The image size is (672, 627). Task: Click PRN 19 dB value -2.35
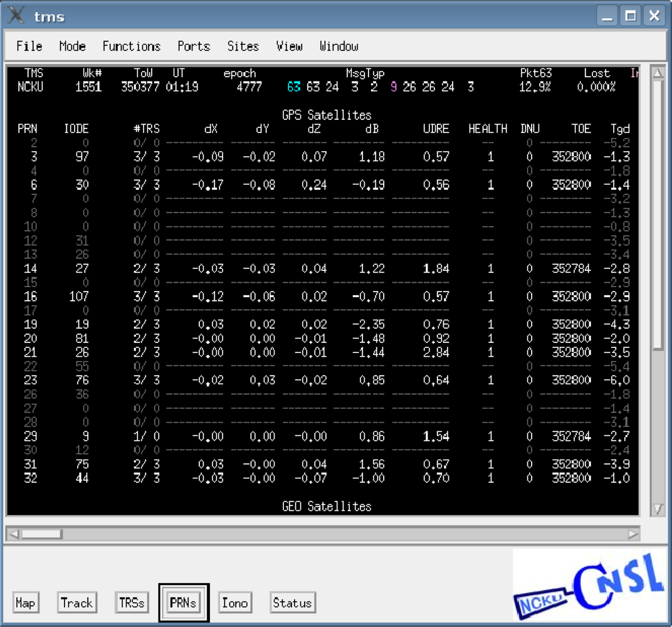point(369,324)
